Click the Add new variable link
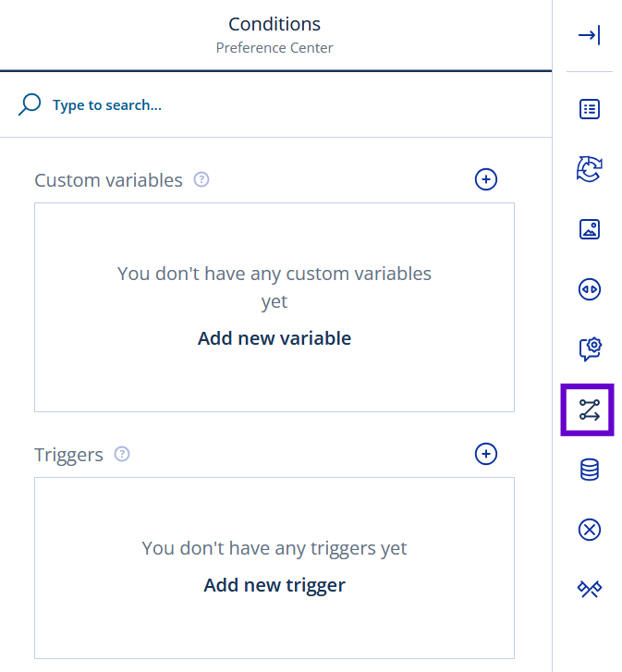This screenshot has width=622, height=672. [274, 338]
